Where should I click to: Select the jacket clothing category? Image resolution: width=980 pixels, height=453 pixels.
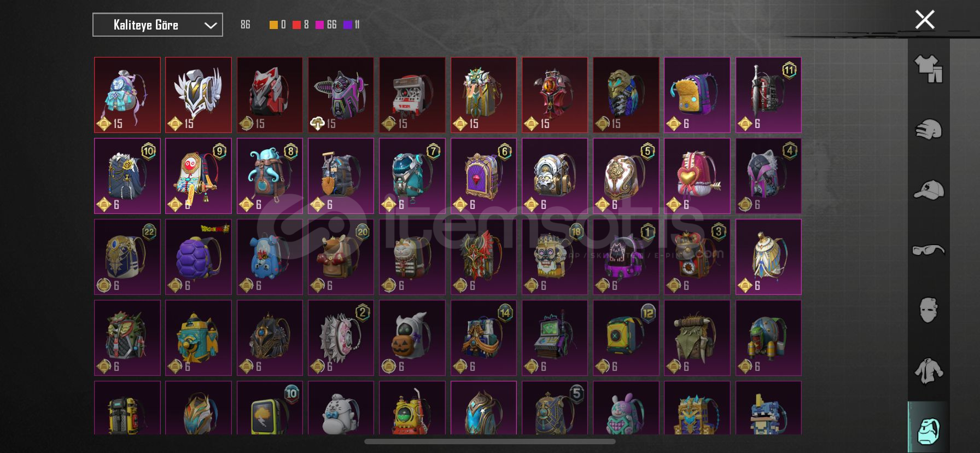click(x=929, y=371)
